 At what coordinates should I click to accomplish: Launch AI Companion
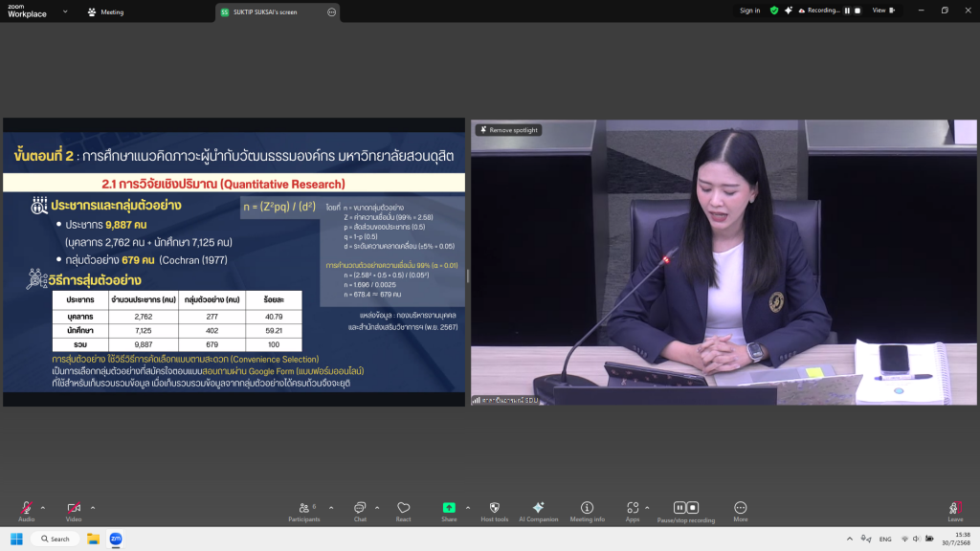[x=538, y=508]
